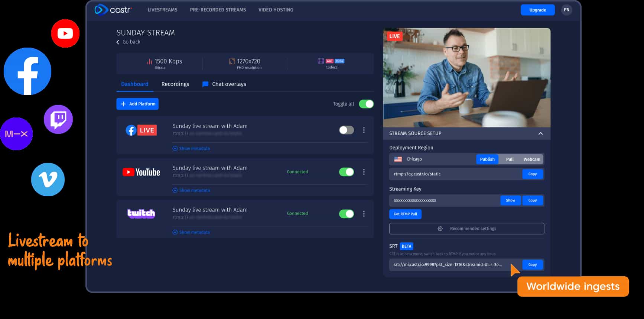
Task: Copy the streaming key
Action: (x=533, y=200)
